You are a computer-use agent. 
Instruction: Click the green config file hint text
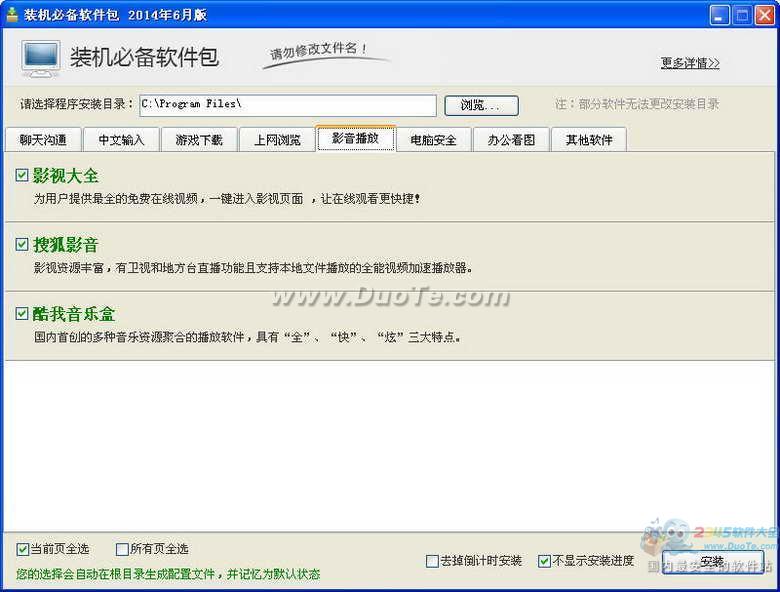[x=168, y=575]
